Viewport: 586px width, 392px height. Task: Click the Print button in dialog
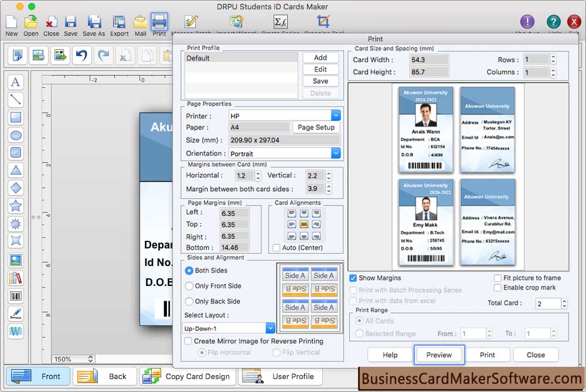click(488, 355)
